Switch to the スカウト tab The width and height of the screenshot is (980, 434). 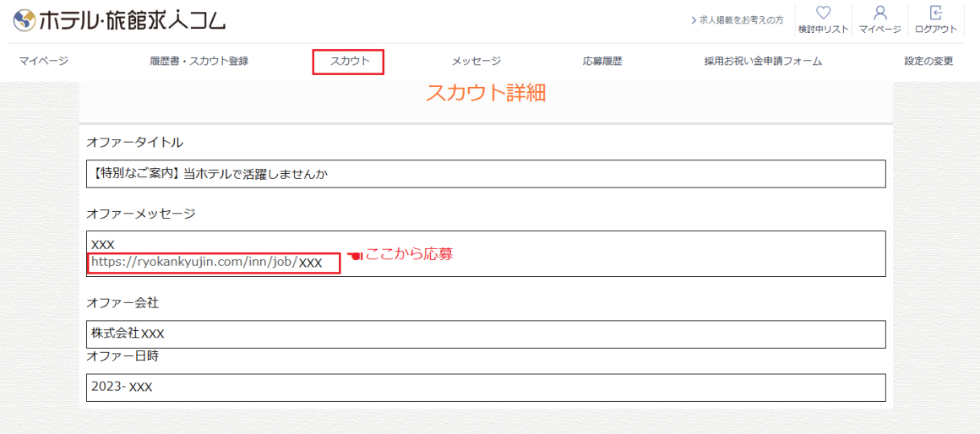pos(349,62)
